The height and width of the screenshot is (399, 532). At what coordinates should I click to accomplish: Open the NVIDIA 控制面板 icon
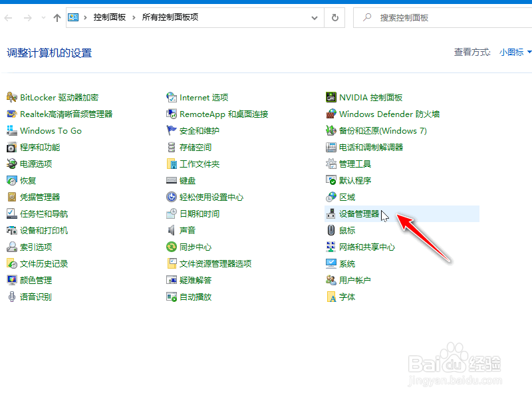[x=331, y=97]
